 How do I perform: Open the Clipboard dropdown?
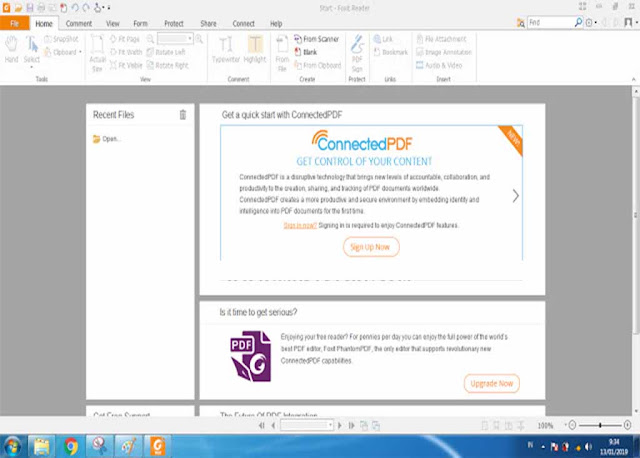(63, 52)
